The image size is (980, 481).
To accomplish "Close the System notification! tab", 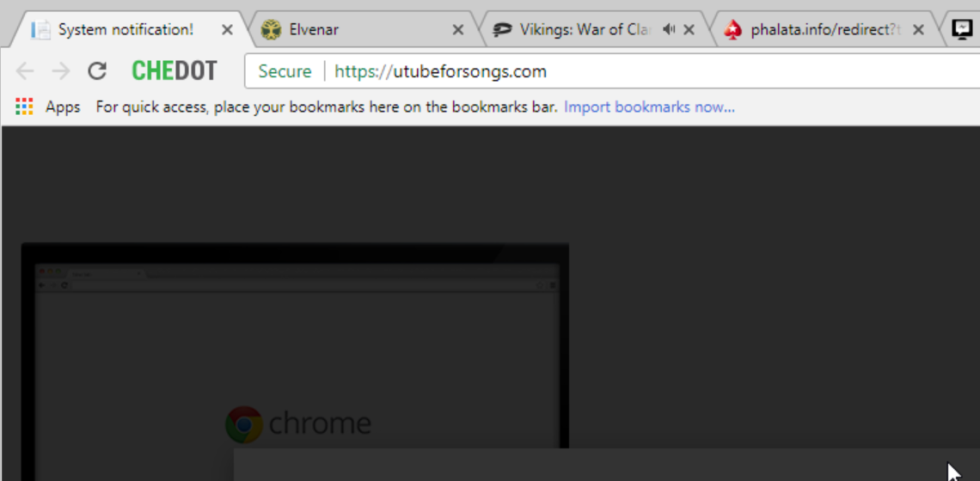I will click(x=228, y=29).
